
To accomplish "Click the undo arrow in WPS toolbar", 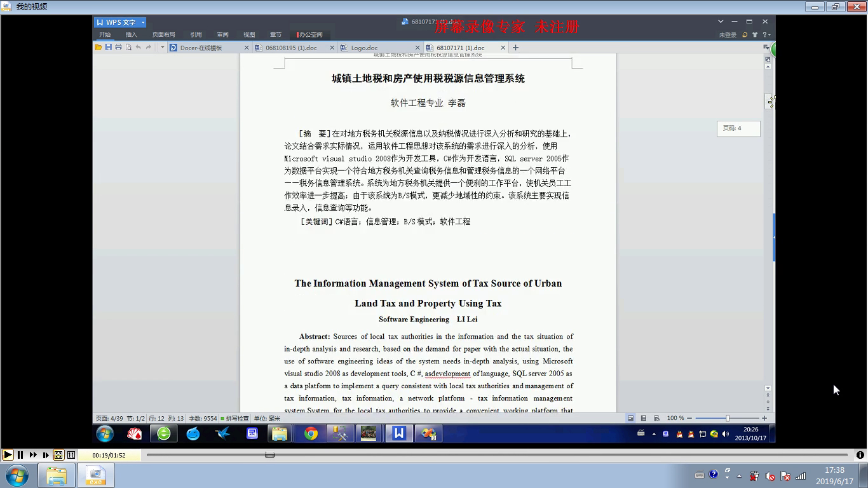I will point(139,48).
